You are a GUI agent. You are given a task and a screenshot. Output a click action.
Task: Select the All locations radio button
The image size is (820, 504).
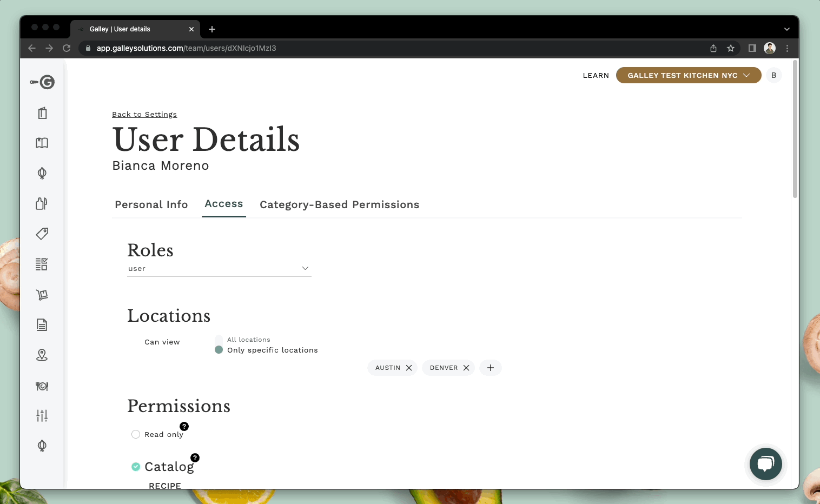point(219,339)
